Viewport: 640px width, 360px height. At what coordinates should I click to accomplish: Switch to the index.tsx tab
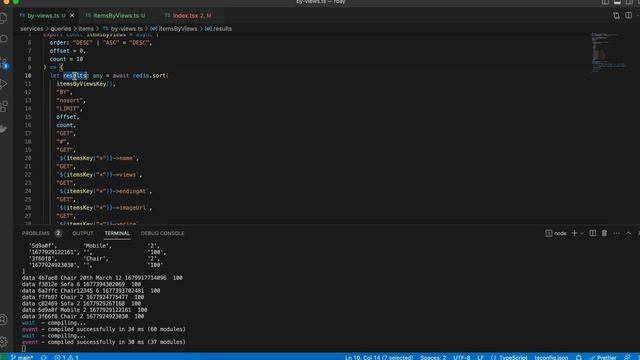tap(192, 16)
